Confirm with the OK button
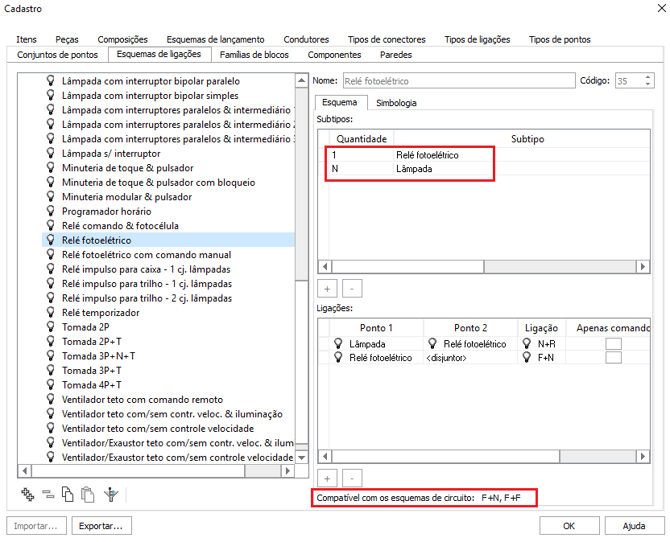The width and height of the screenshot is (670, 542). (x=567, y=525)
